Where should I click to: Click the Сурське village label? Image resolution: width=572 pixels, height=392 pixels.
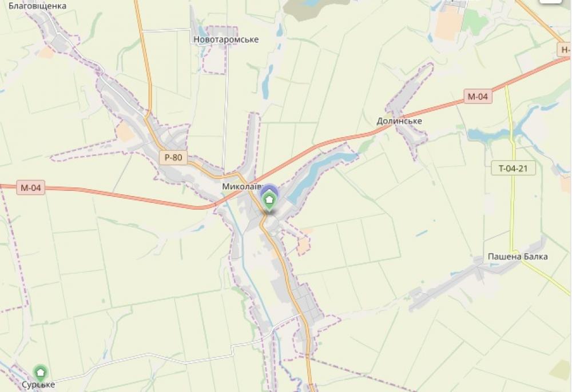click(x=38, y=385)
